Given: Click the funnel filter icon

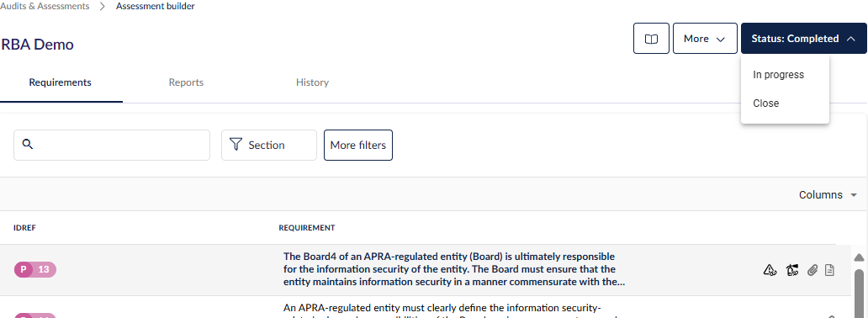Looking at the screenshot, I should click(x=236, y=145).
